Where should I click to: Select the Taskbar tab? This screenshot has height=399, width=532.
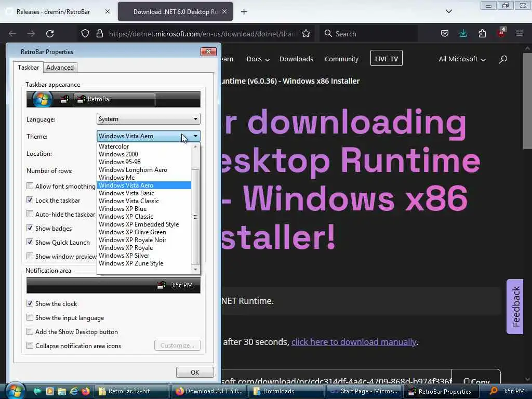(29, 67)
